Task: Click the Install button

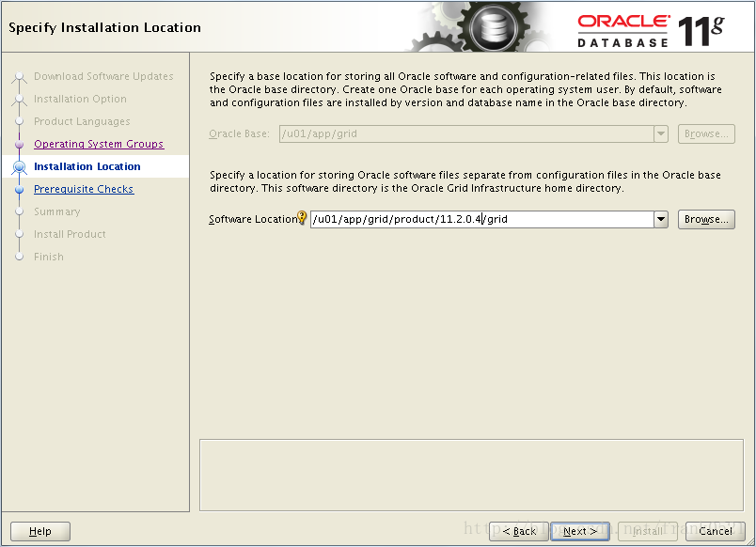Action: pyautogui.click(x=648, y=531)
